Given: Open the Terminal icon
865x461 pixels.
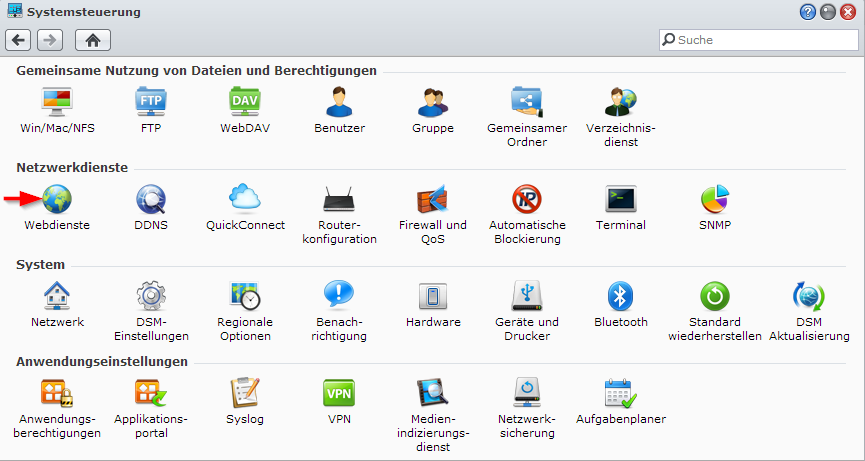Looking at the screenshot, I should click(621, 199).
